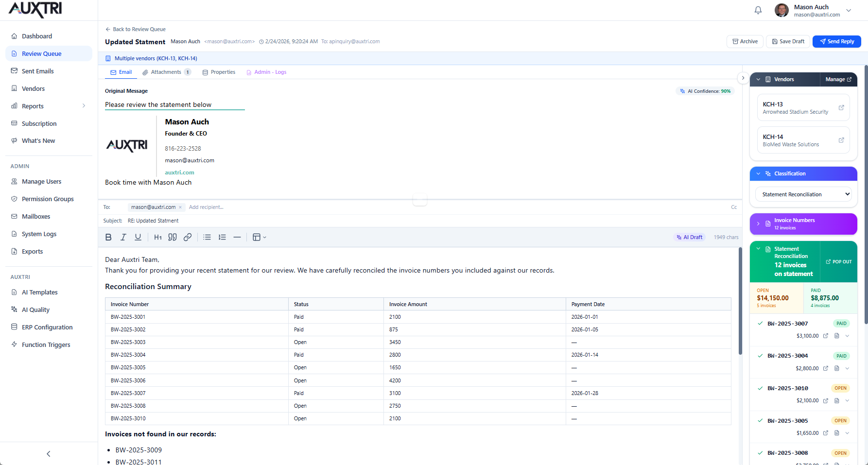Click the Add recipient input field
The width and height of the screenshot is (868, 465).
(206, 207)
